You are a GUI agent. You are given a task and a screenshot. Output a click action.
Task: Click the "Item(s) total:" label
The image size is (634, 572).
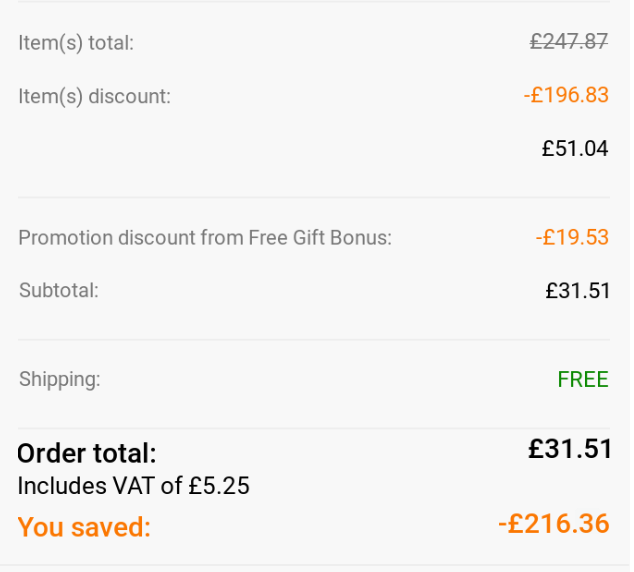pos(76,43)
